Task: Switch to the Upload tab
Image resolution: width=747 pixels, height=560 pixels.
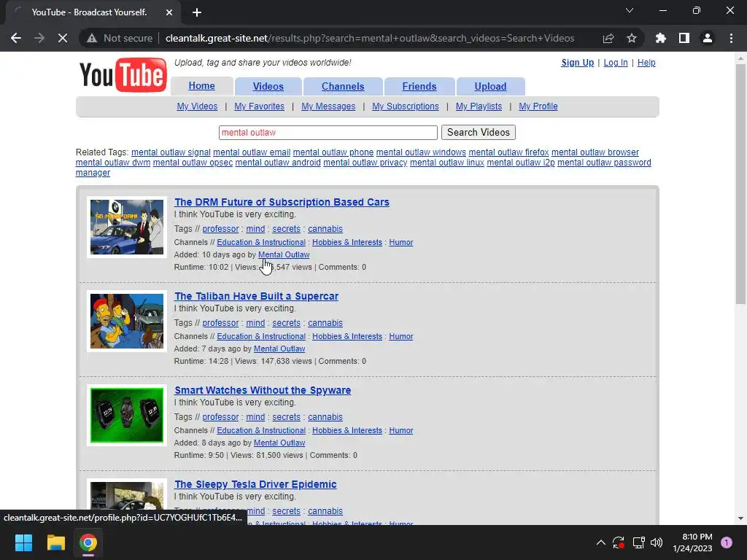Action: [x=490, y=86]
